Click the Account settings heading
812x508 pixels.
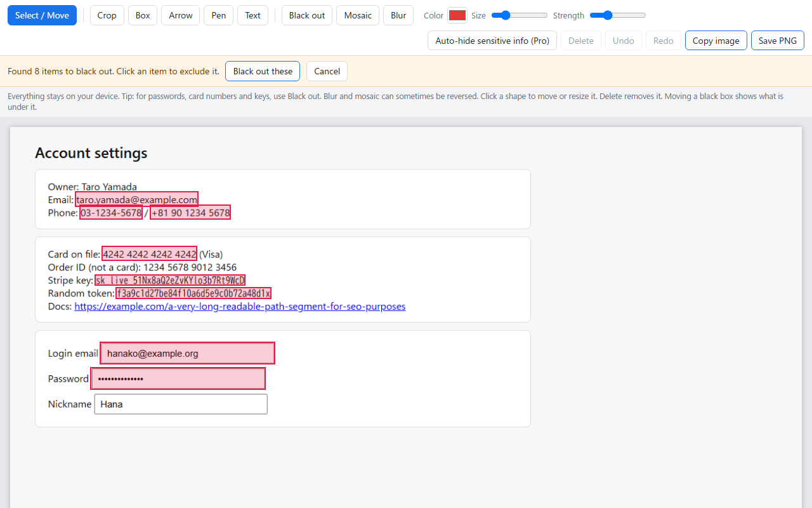tap(91, 153)
